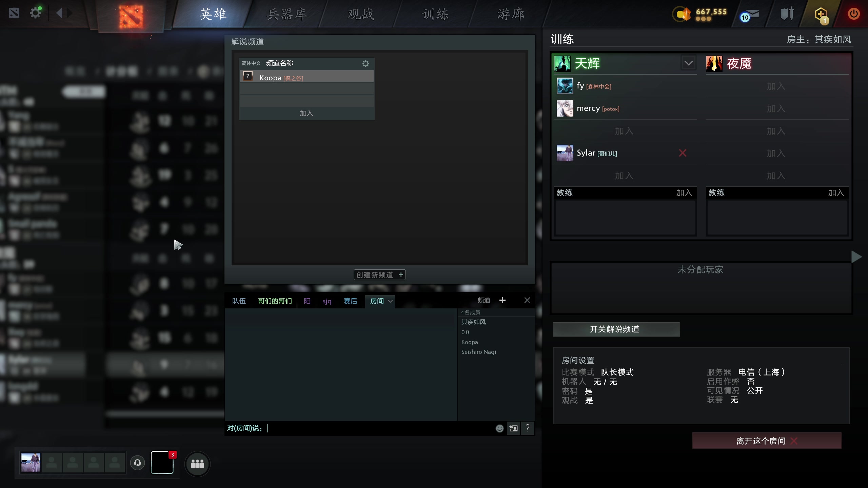This screenshot has height=488, width=868.
Task: Select the 哥们的哥们 chat tab
Action: tap(275, 301)
